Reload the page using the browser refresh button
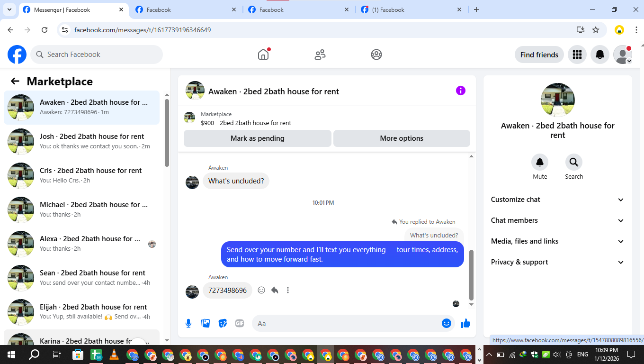 [45, 30]
